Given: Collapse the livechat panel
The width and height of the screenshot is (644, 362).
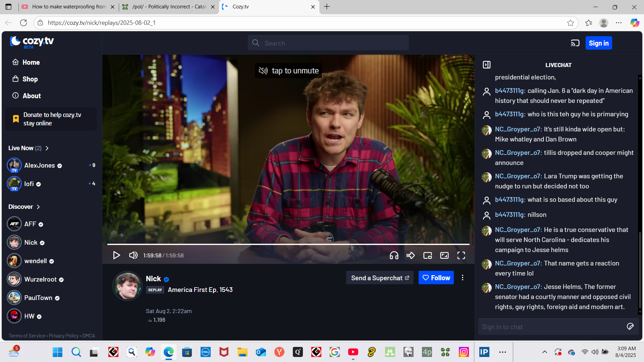Looking at the screenshot, I should coord(487,65).
